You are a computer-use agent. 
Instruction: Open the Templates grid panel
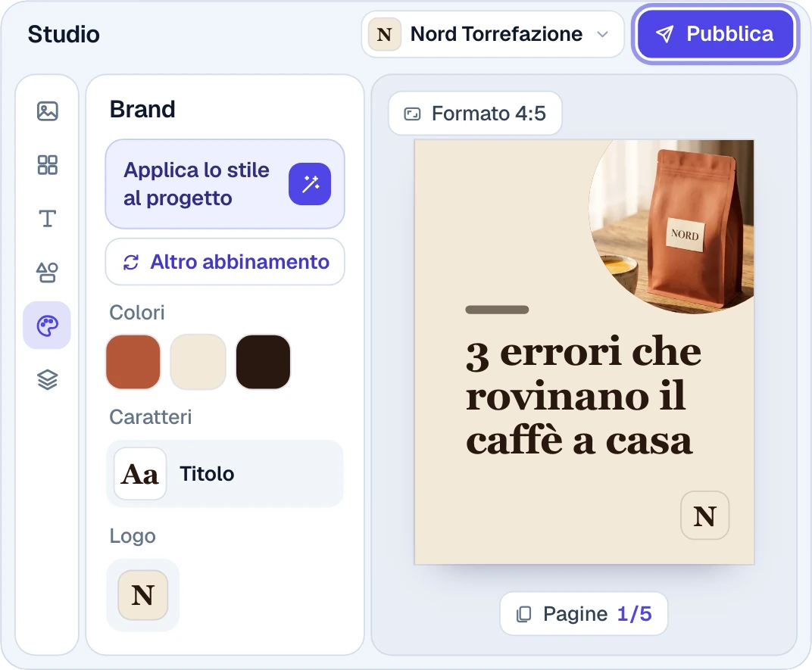[47, 165]
